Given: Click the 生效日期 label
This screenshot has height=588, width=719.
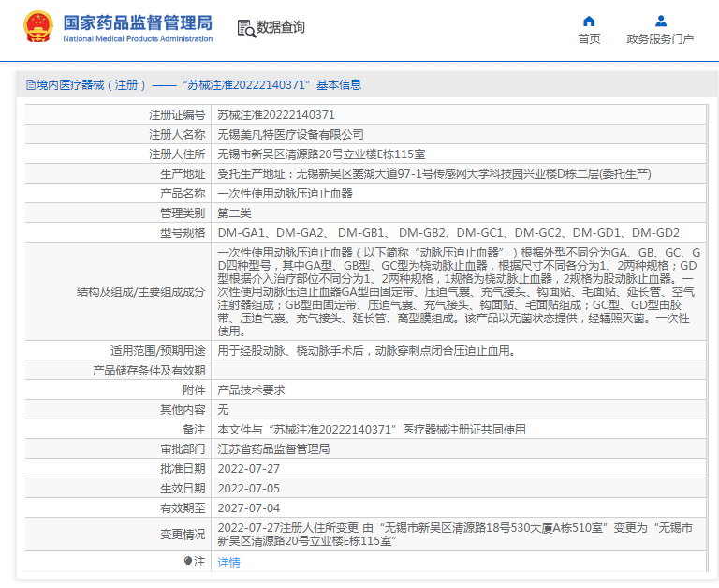Looking at the screenshot, I should click(x=183, y=489).
